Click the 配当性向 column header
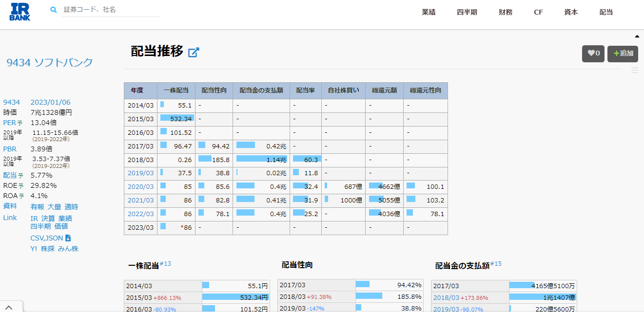This screenshot has width=644, height=312. point(214,91)
